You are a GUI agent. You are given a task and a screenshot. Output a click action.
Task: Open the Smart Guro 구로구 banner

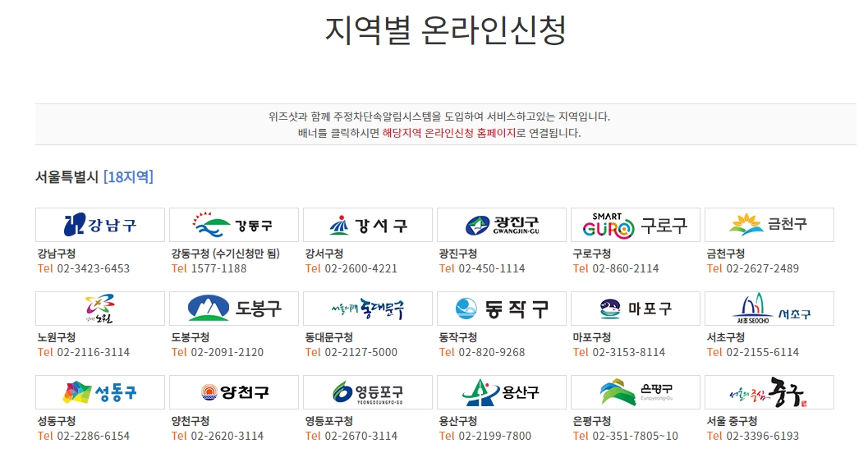(636, 225)
